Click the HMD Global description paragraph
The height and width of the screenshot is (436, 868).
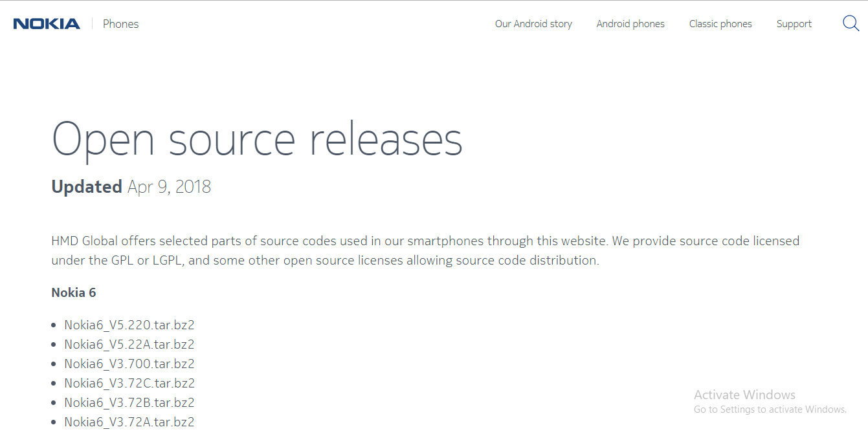click(x=425, y=250)
